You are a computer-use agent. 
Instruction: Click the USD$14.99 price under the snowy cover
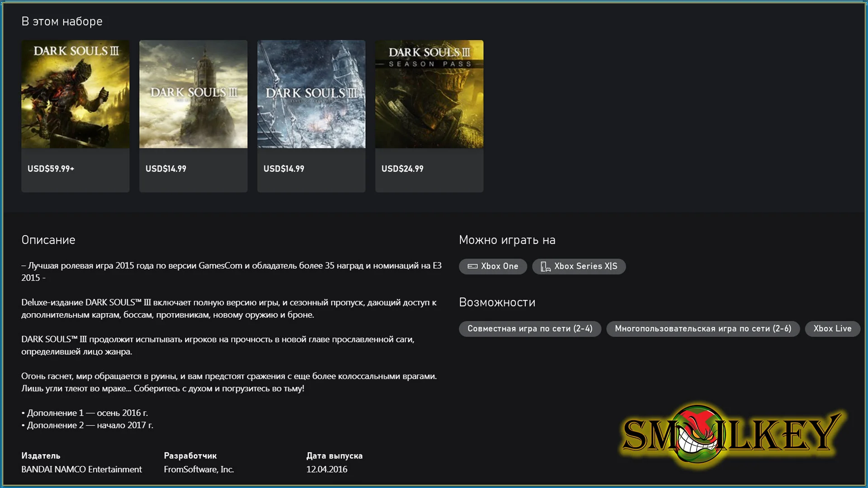[x=284, y=169]
